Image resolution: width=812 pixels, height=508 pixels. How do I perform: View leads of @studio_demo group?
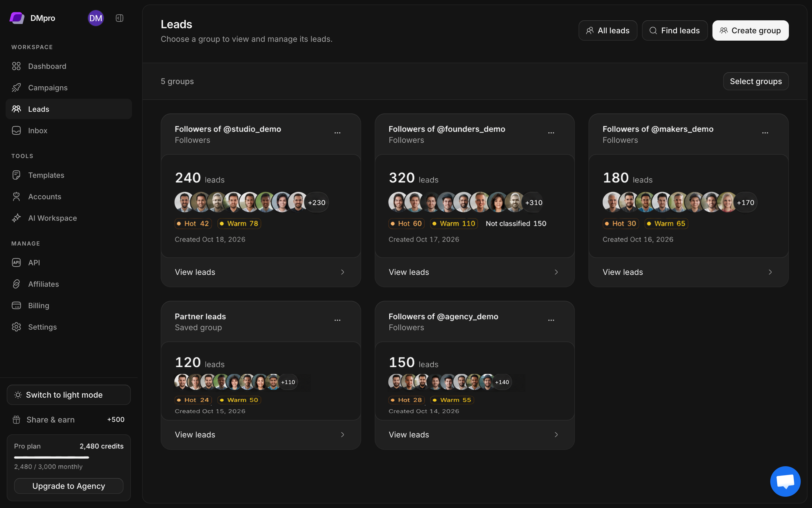coord(261,272)
